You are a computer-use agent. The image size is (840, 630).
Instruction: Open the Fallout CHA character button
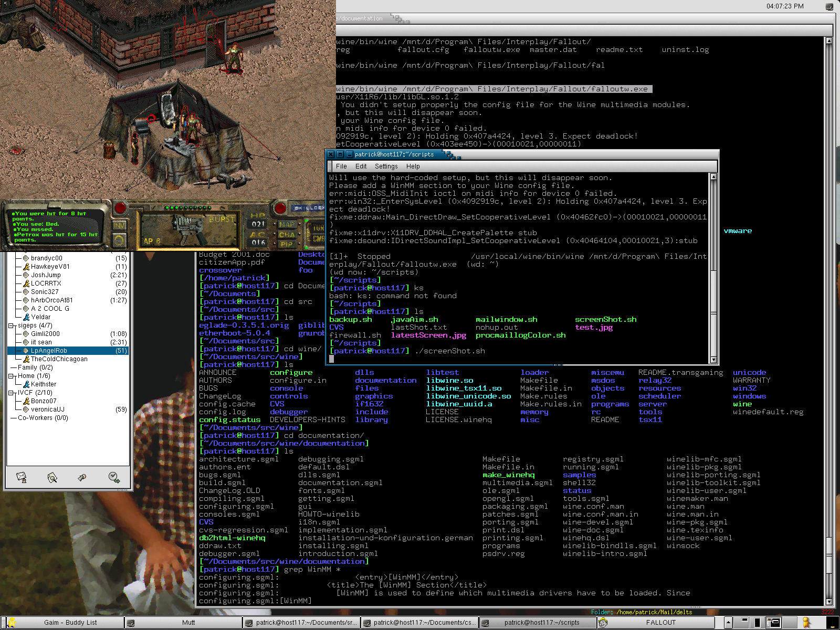click(287, 235)
